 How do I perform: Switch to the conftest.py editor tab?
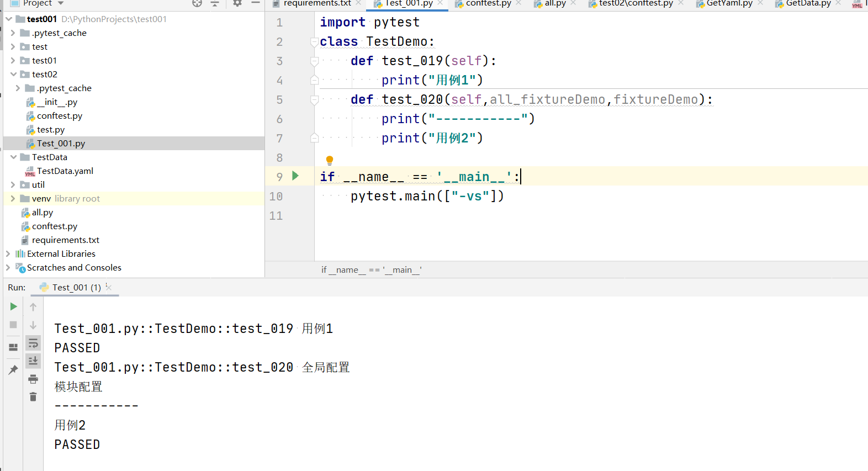click(488, 3)
